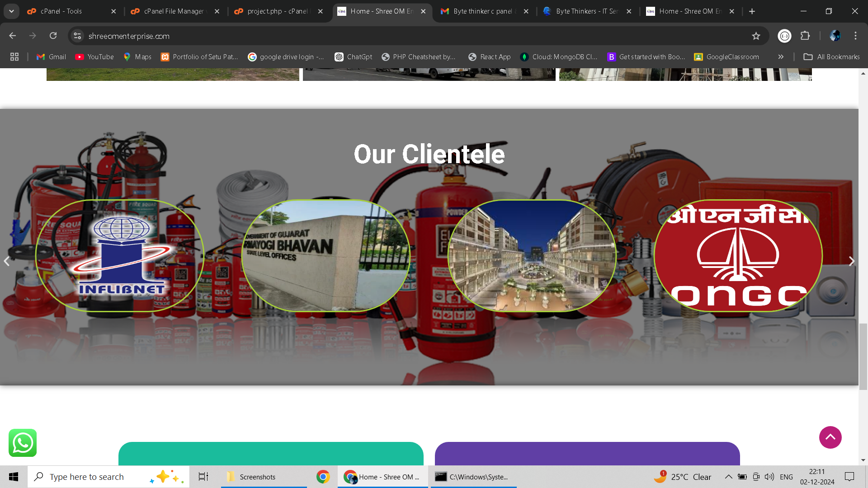Image resolution: width=868 pixels, height=488 pixels.
Task: Show hidden system tray icons
Action: pos(728,477)
